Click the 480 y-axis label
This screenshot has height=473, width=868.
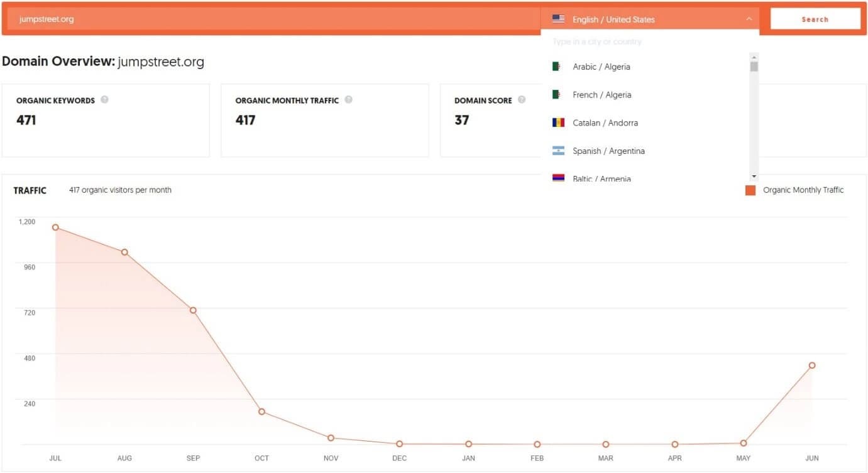[x=30, y=358]
